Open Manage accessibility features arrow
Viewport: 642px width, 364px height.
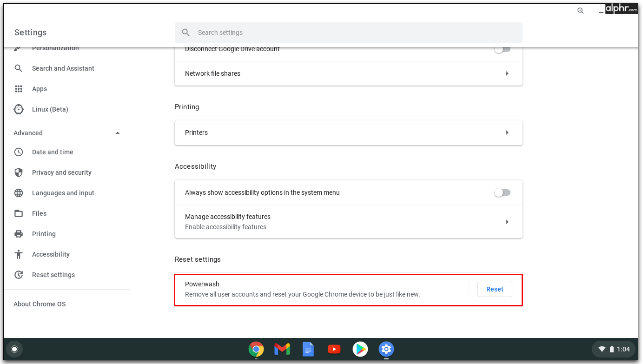[507, 222]
